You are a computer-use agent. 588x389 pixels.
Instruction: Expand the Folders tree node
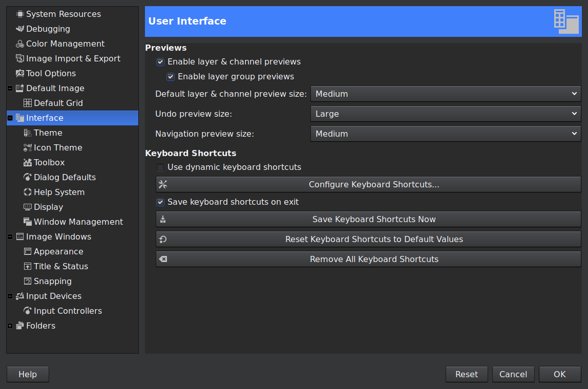[10, 326]
